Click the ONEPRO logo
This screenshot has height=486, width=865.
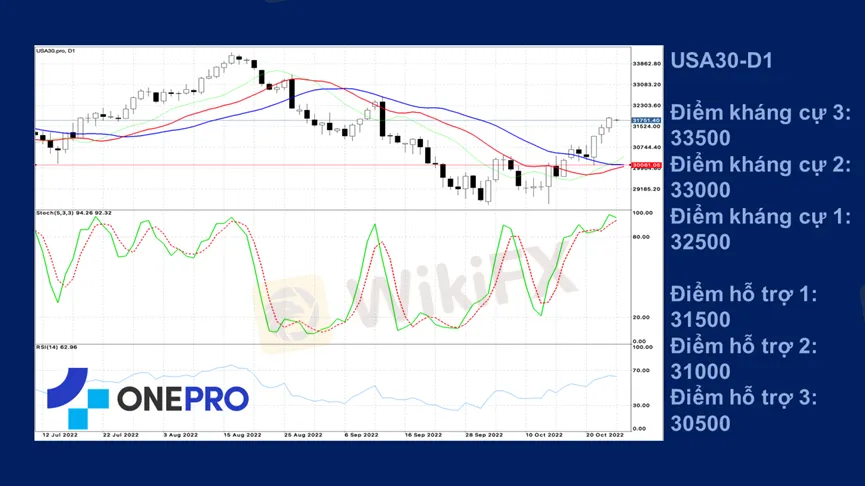point(148,398)
